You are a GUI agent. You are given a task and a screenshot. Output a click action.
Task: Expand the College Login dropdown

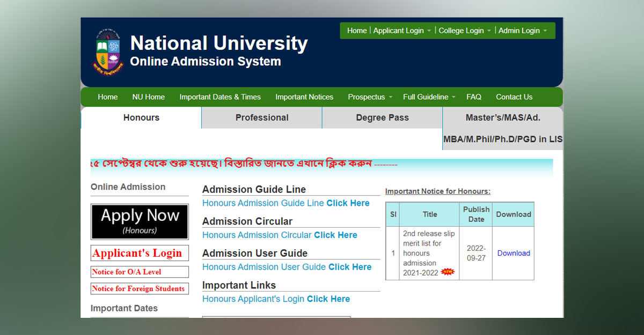tap(465, 31)
